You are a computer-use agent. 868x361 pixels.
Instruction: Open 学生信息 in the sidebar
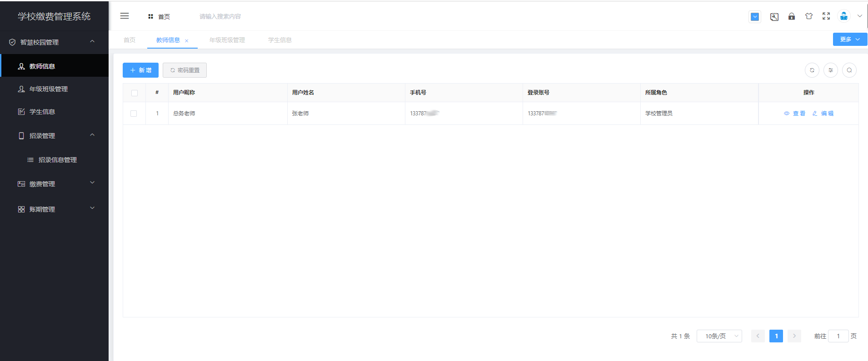click(42, 112)
